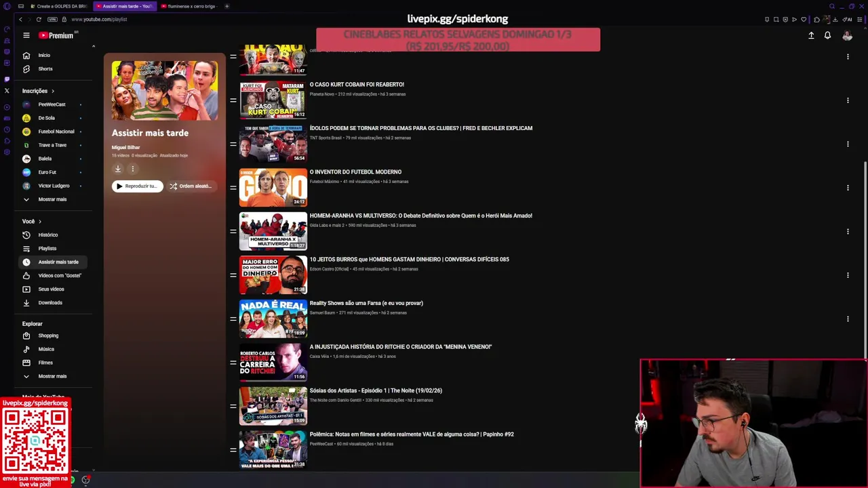868x488 pixels.
Task: Expand the Inscrições section arrow
Action: coord(53,91)
